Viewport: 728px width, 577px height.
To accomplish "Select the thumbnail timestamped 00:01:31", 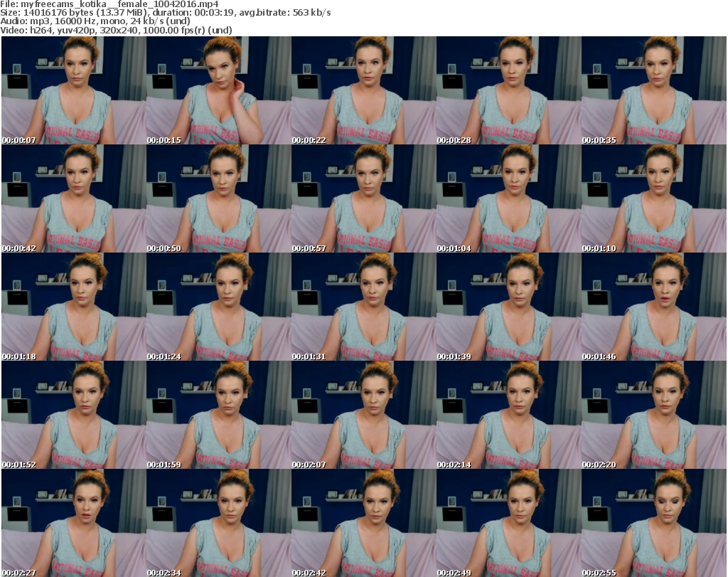I will [363, 307].
